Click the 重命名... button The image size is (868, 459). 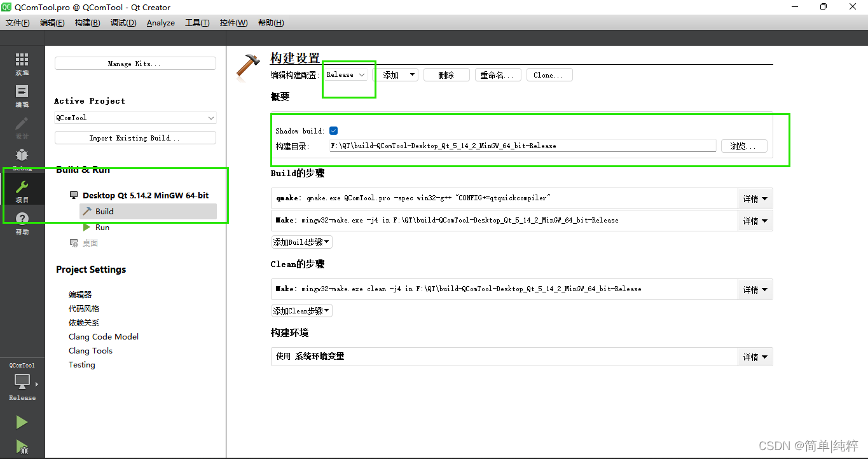[x=499, y=75]
